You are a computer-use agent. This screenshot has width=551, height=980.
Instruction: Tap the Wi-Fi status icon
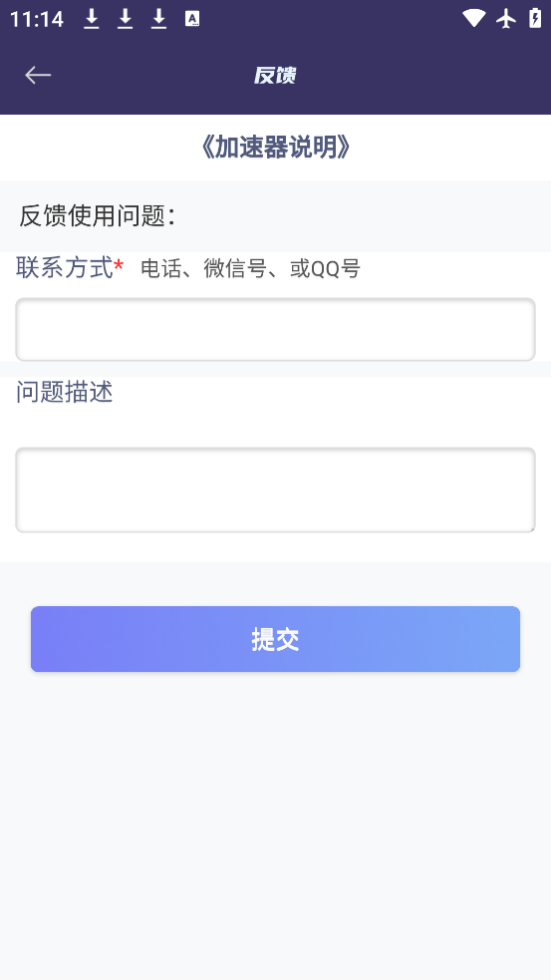coord(474,19)
